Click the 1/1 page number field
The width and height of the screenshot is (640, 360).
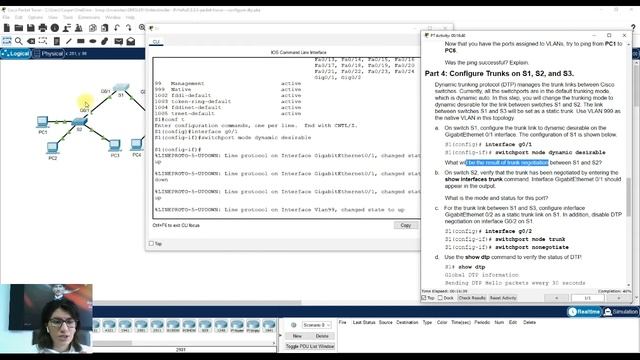tap(588, 298)
